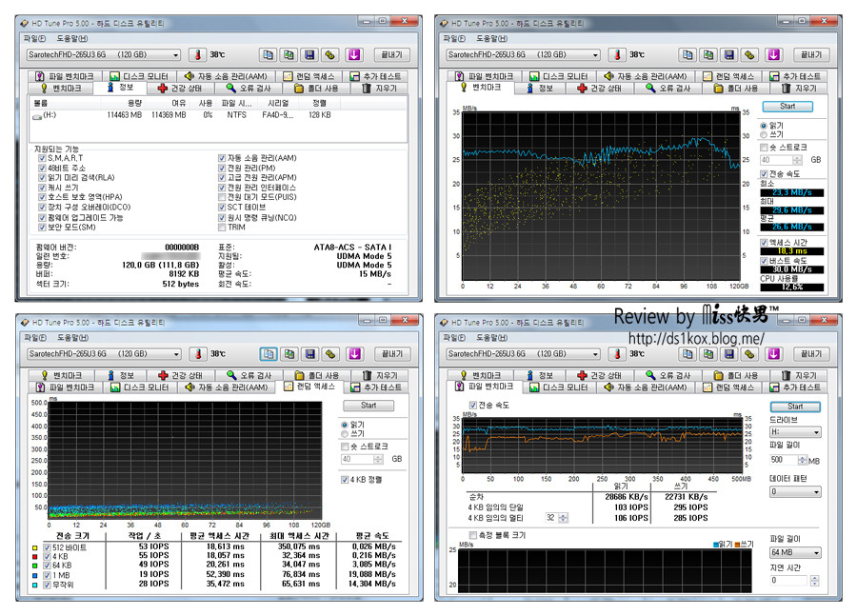Click the thermometer icon in the Random Access window

(198, 354)
